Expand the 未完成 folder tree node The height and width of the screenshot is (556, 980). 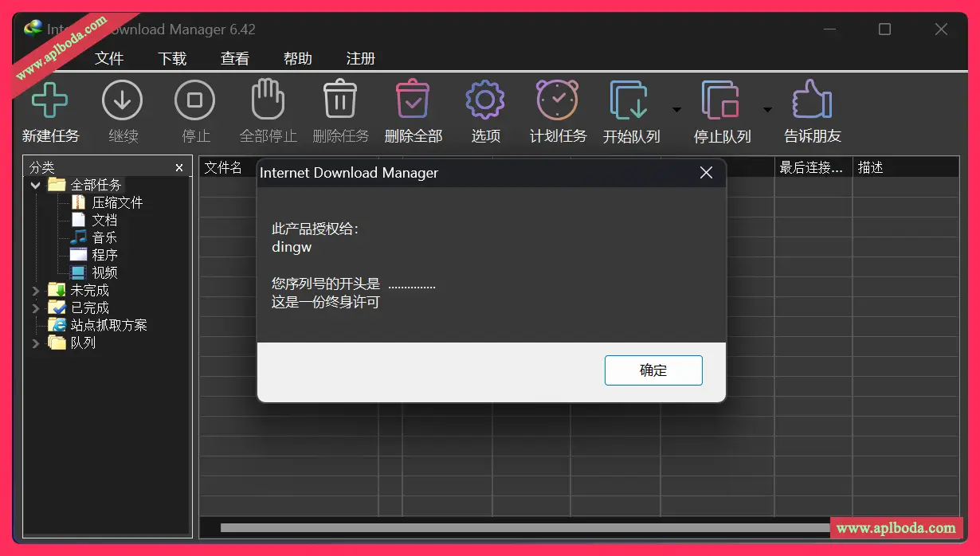[x=36, y=291]
